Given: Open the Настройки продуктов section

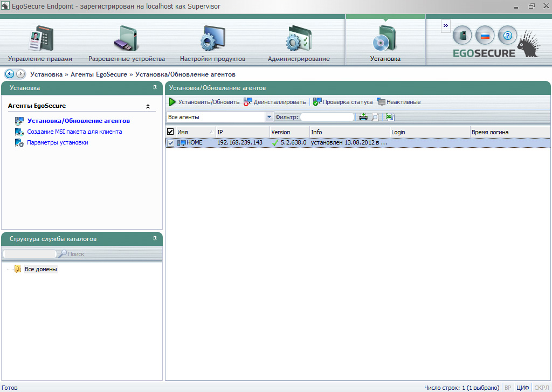Looking at the screenshot, I should click(x=212, y=43).
